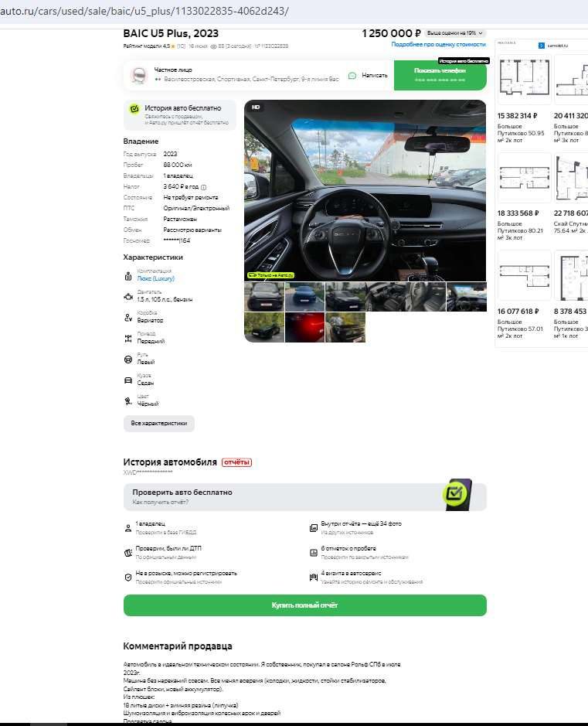The height and width of the screenshot is (726, 588).
Task: Open the 15 382 314 ₽ apartment ad
Action: click(x=524, y=99)
